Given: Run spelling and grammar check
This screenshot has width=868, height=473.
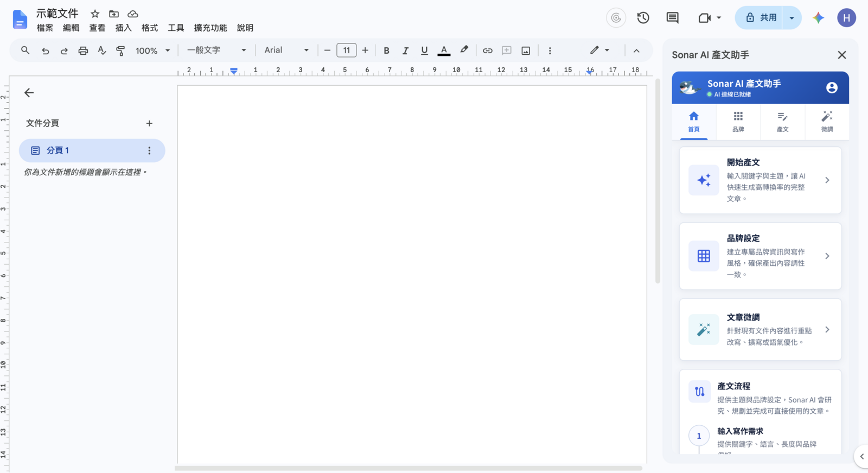Looking at the screenshot, I should [101, 50].
